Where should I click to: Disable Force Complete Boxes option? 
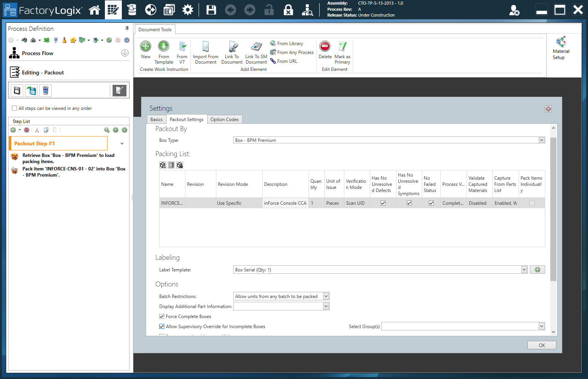(x=162, y=316)
